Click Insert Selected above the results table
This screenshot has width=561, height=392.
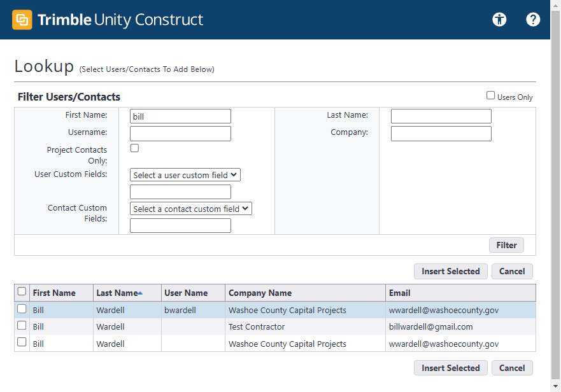point(450,271)
